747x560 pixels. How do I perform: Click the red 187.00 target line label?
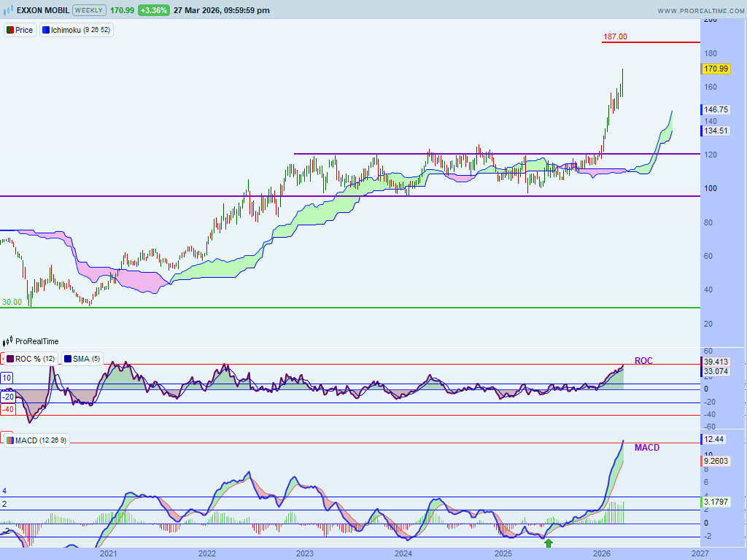point(615,36)
